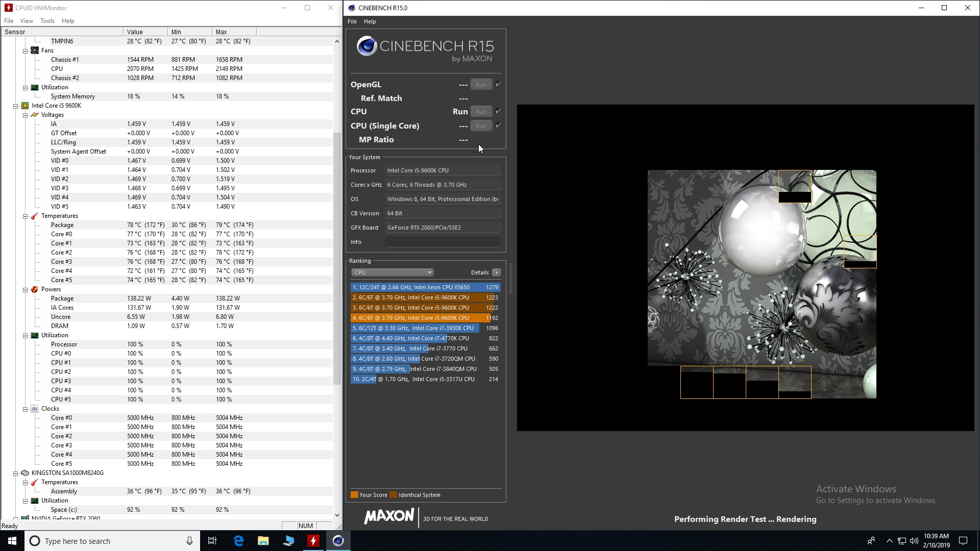Click the Run button for CPU (Single Core)
The height and width of the screenshot is (551, 980).
(x=481, y=126)
